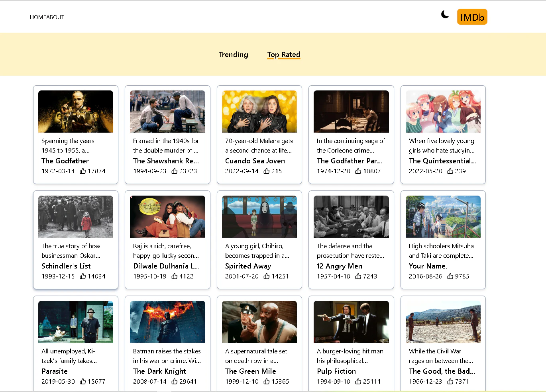This screenshot has height=392, width=546.
Task: Click the description 'A burger-loving hit man'
Action: (x=351, y=356)
